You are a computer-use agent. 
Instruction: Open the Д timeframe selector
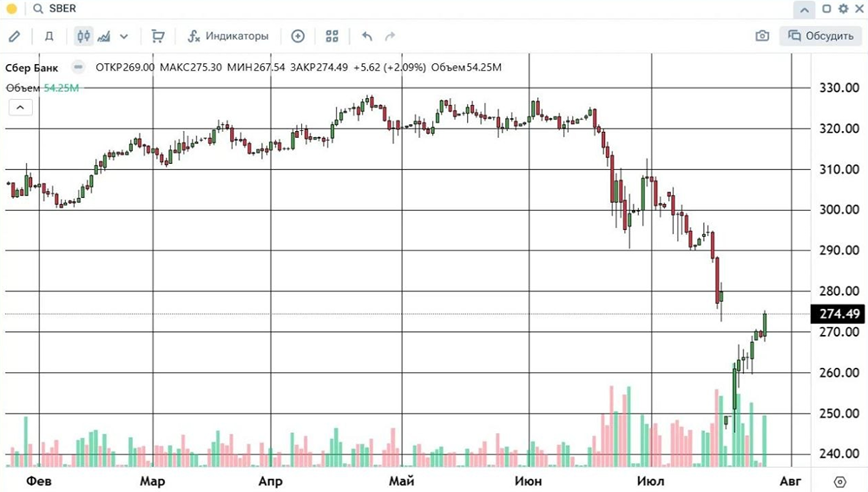pos(49,36)
